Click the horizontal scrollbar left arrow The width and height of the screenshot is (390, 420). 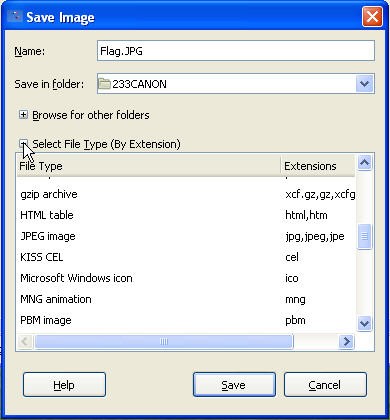pos(25,341)
